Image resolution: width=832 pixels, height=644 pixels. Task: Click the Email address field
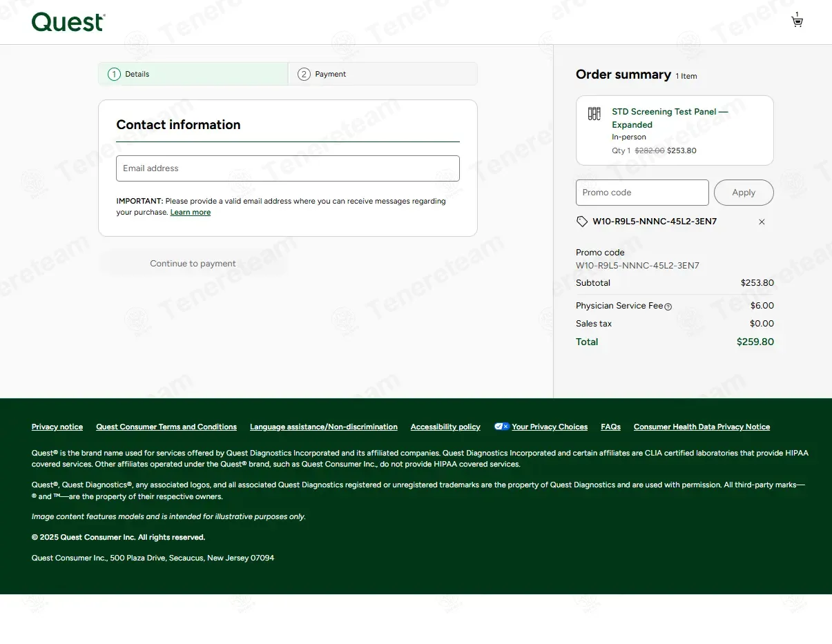click(287, 168)
